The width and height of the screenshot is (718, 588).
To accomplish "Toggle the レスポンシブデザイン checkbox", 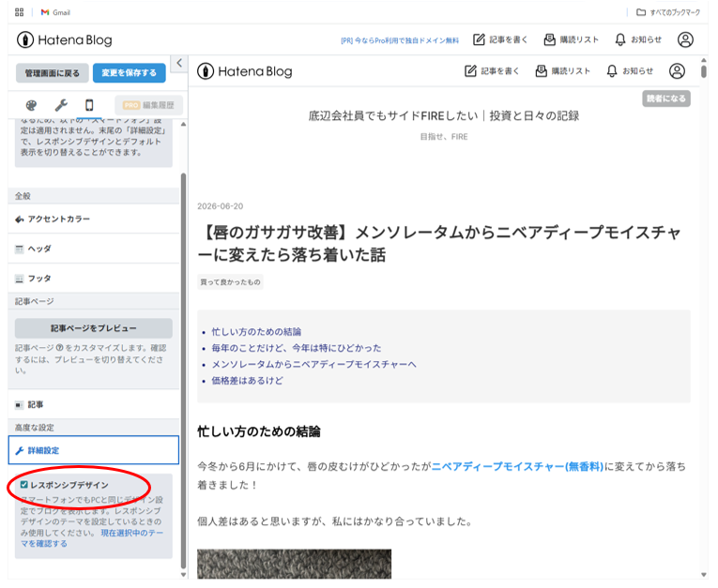I will pos(23,485).
